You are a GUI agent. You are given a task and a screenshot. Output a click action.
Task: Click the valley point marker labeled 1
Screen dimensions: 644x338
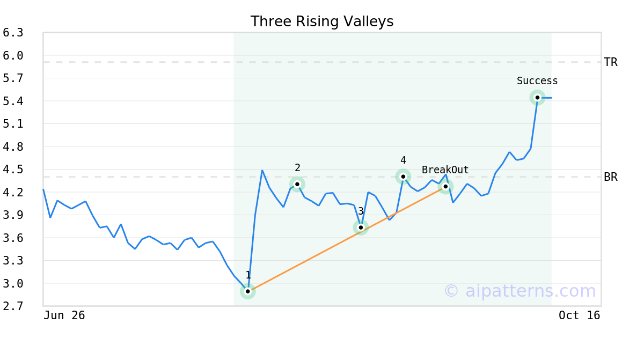[247, 291]
